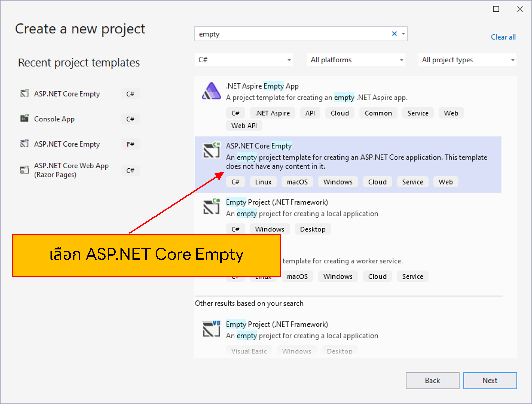
Task: Open the All platforms dropdown
Action: (356, 60)
